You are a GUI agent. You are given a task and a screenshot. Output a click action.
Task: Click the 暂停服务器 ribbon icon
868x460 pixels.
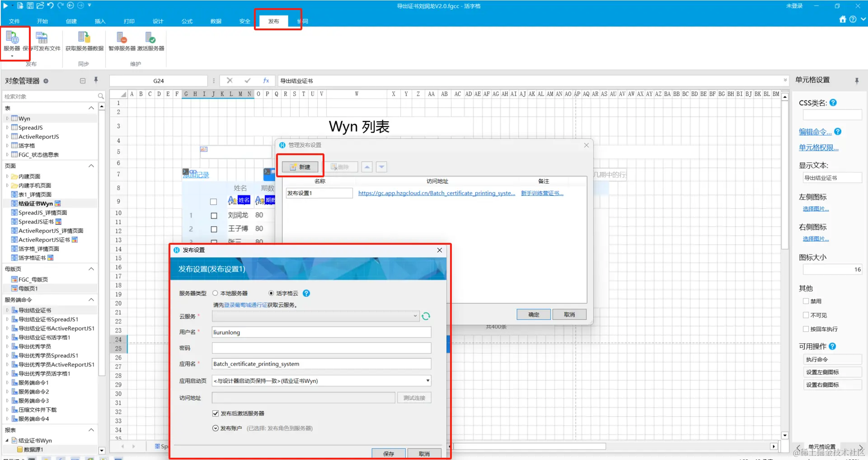coord(122,41)
